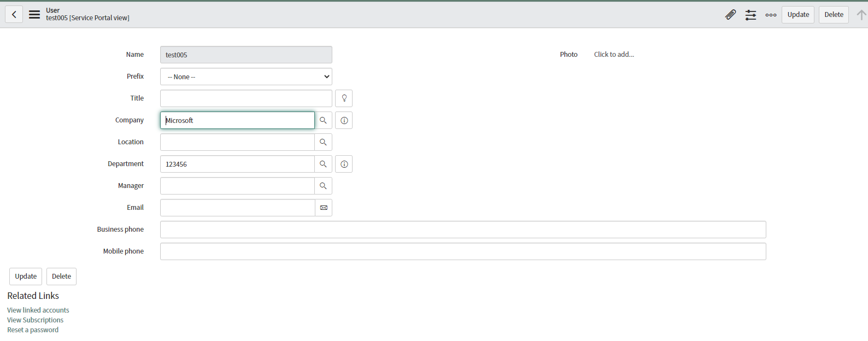Click the Department field containing 123456
868x341 pixels.
[x=237, y=164]
